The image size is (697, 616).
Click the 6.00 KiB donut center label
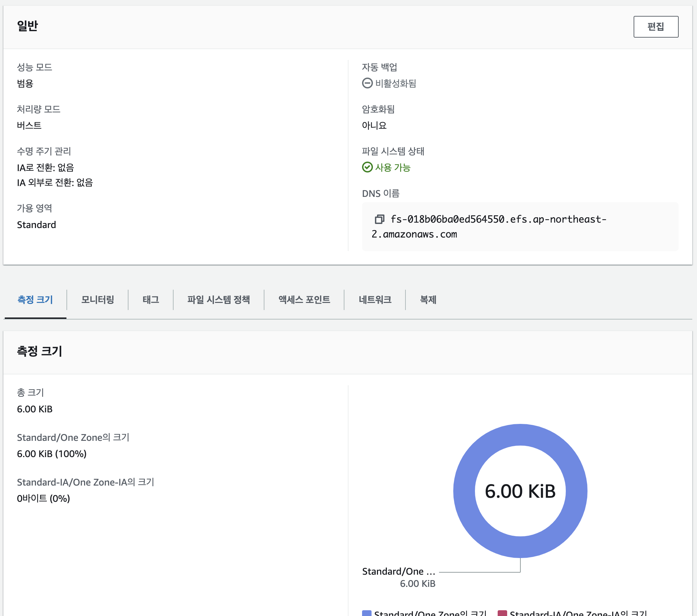click(x=520, y=491)
